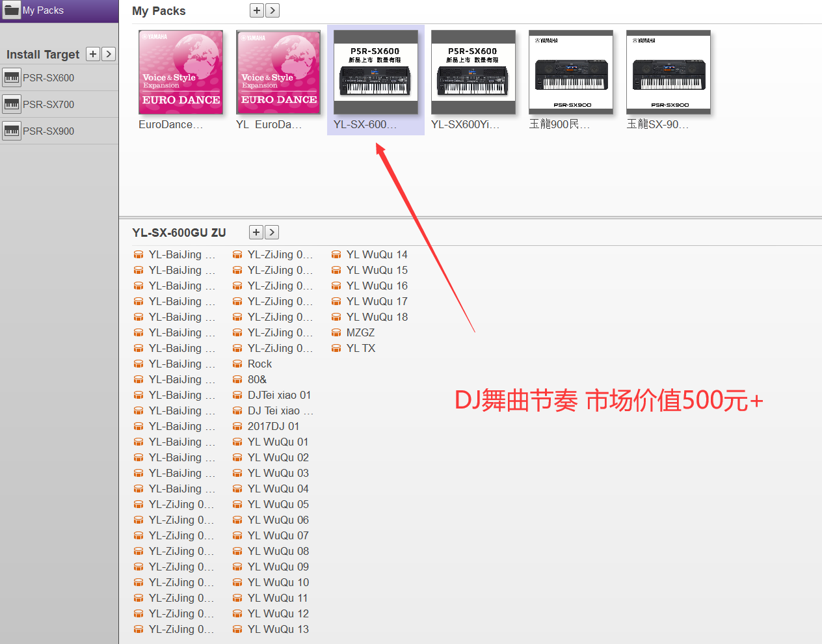Screen dimensions: 822x644
Task: Select the YL-SX-600 pack thumbnail
Action: [376, 72]
